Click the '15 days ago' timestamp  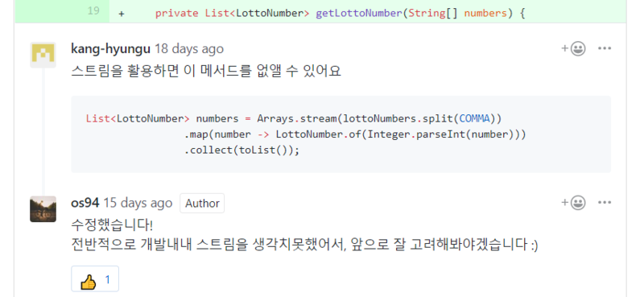tap(138, 203)
